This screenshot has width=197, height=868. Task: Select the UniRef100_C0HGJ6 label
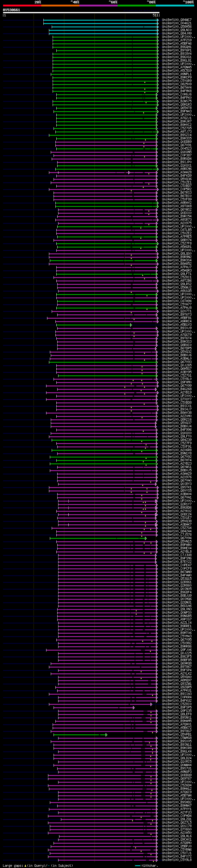[x=177, y=94]
